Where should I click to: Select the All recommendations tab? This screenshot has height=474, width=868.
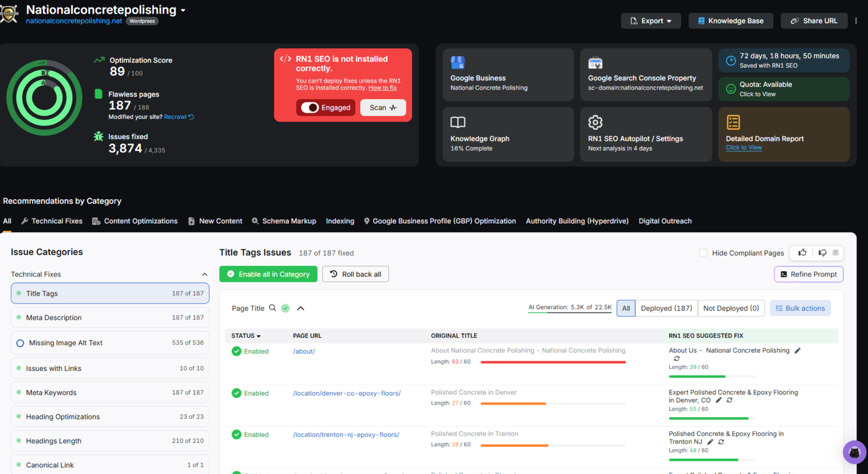[x=7, y=221]
